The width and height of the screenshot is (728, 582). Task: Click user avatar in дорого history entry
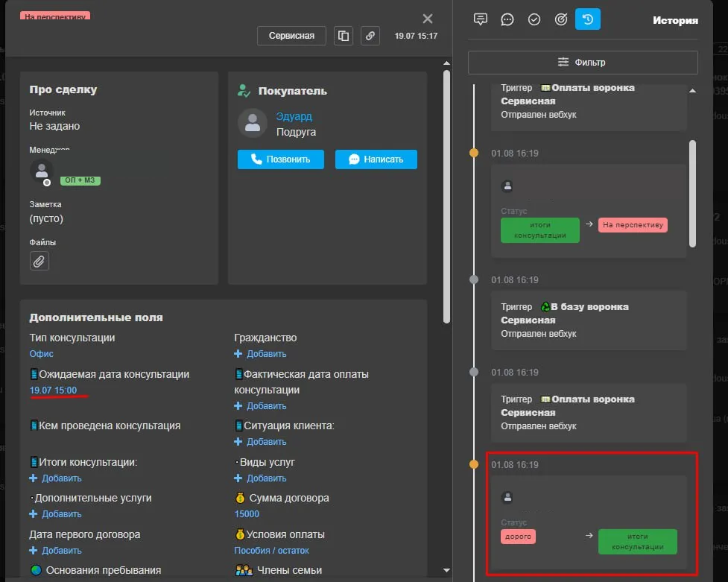coord(507,498)
